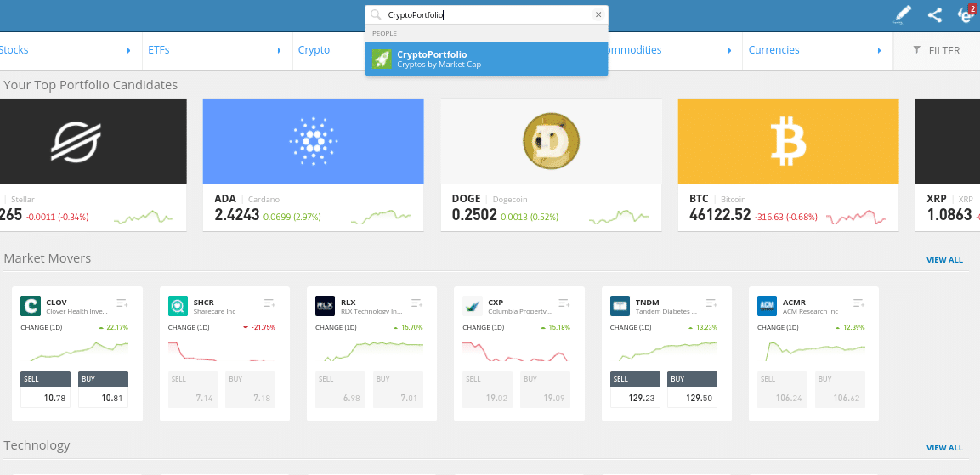Click ADA price 2.4243
The height and width of the screenshot is (475, 980).
[237, 215]
